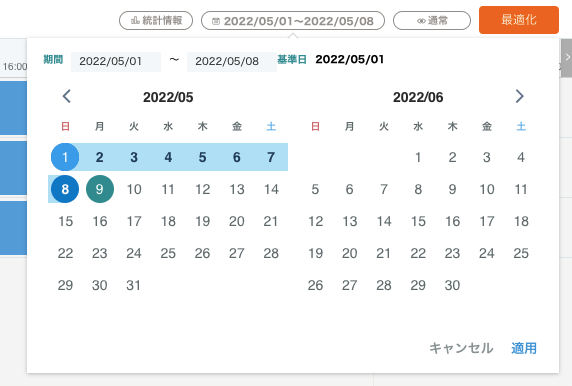
Task: Edit the start date field 2022/05/01
Action: 116,61
